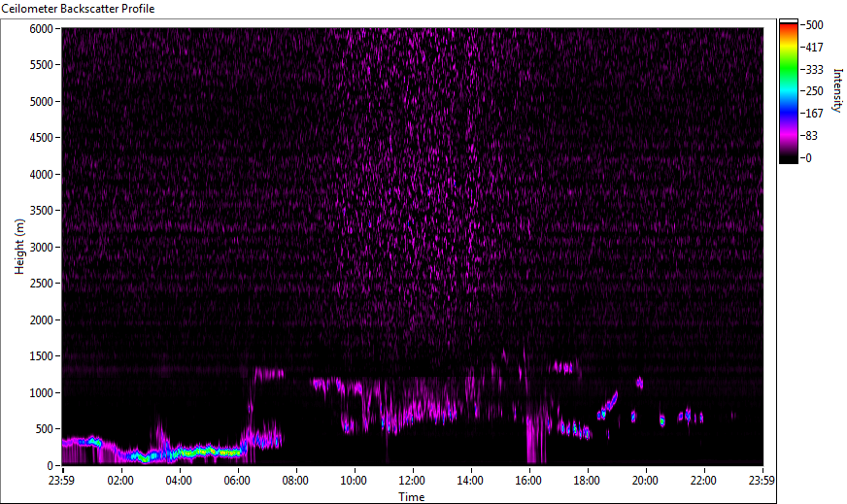This screenshot has height=504, width=847.
Task: Click the 'Time' axis title
Action: 412,497
